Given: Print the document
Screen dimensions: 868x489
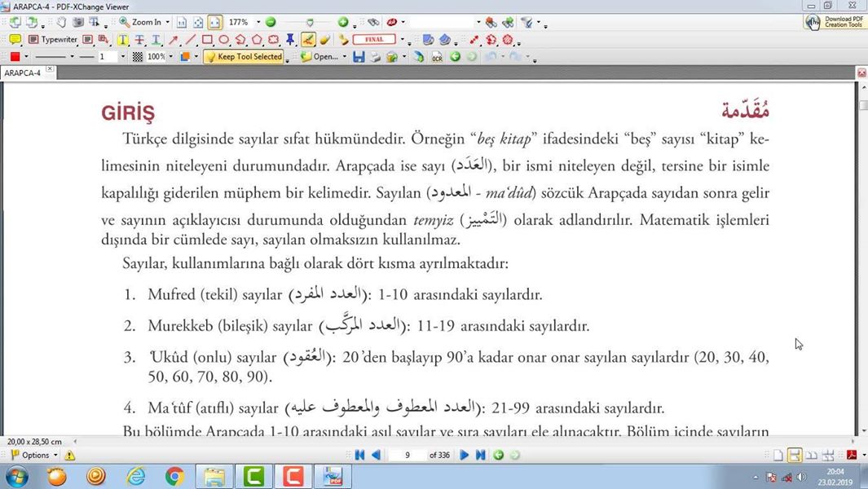Looking at the screenshot, I should click(376, 56).
